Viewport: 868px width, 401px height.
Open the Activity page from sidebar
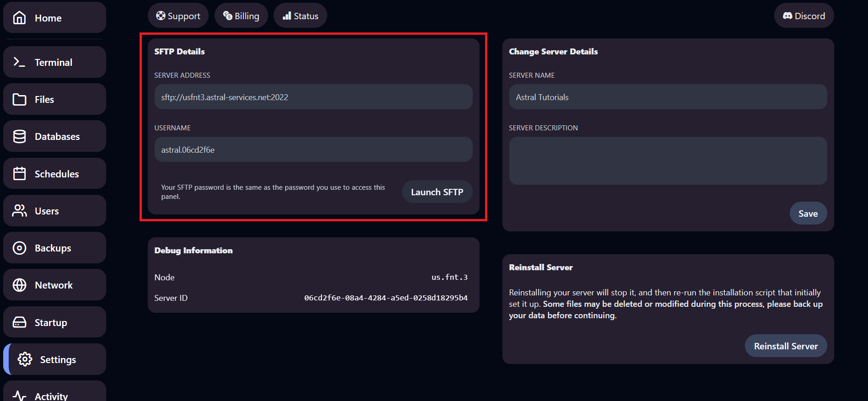tap(51, 395)
